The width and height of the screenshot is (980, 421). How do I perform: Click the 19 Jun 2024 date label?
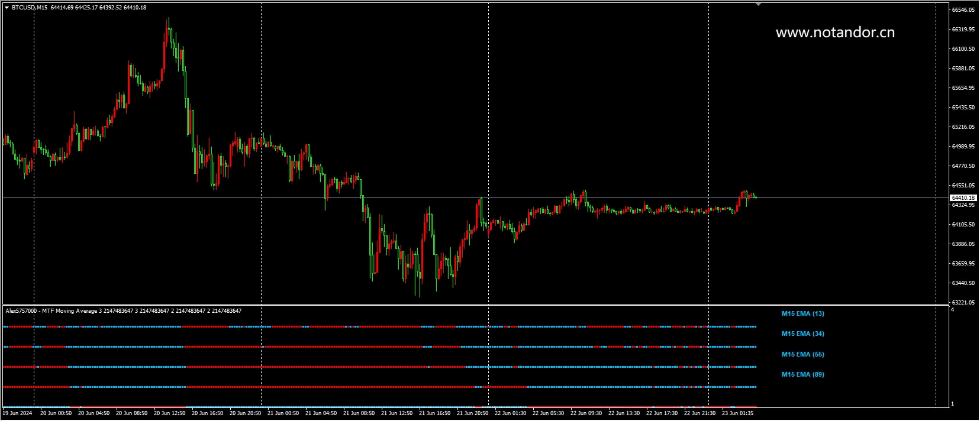[18, 413]
